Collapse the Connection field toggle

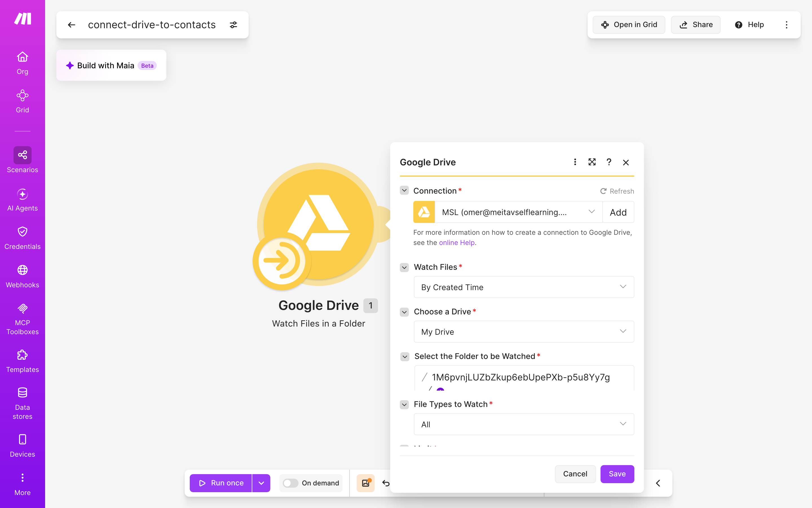(404, 190)
